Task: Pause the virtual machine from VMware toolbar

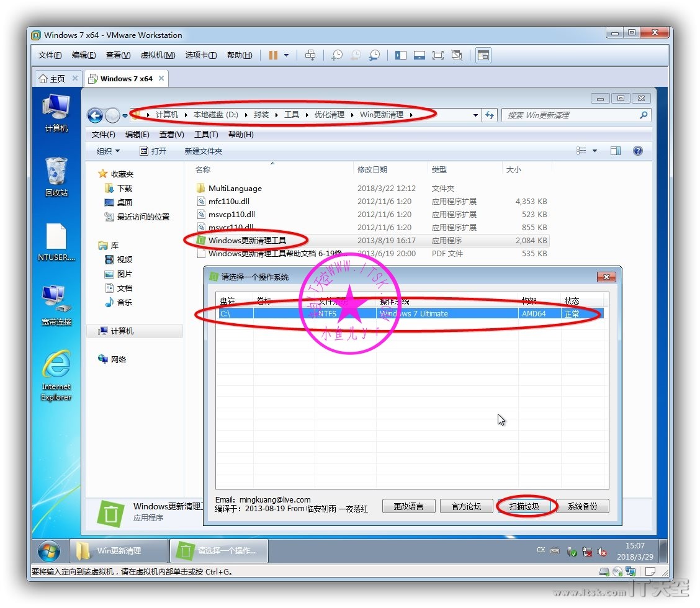Action: [x=273, y=55]
